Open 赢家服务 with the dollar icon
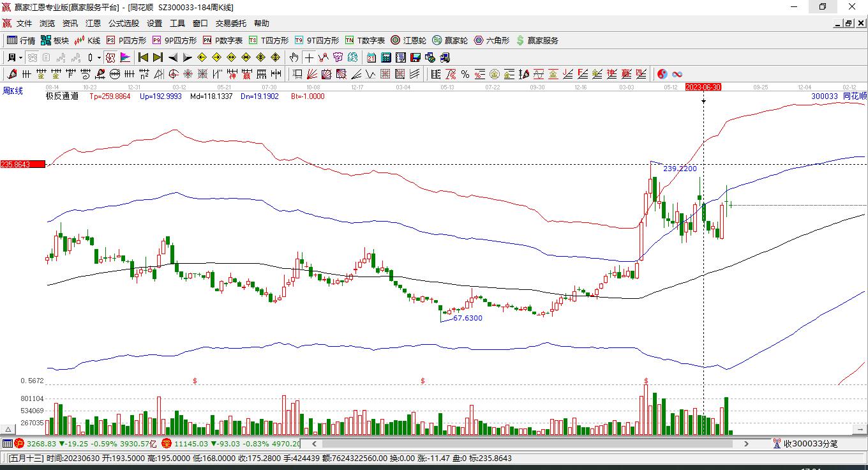 pyautogui.click(x=537, y=40)
